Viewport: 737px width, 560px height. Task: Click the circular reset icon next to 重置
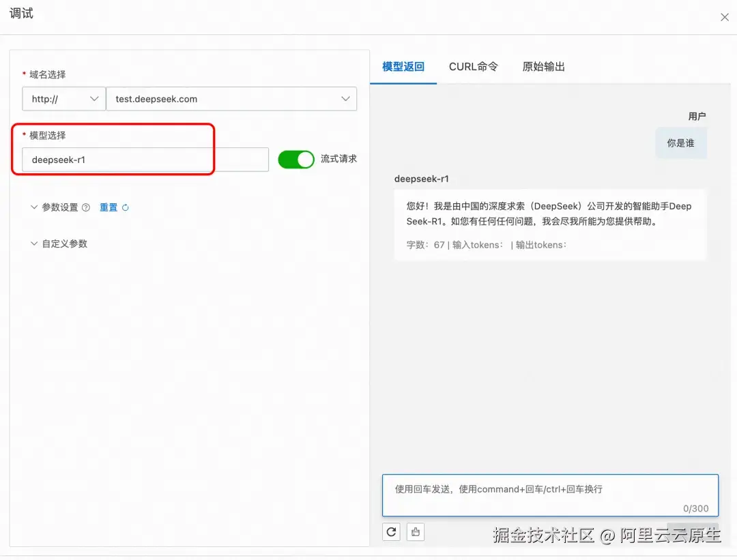point(124,207)
